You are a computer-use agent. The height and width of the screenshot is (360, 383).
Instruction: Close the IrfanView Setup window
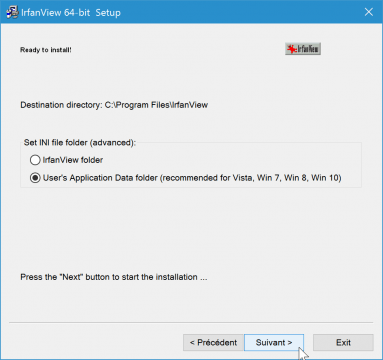[x=369, y=12]
